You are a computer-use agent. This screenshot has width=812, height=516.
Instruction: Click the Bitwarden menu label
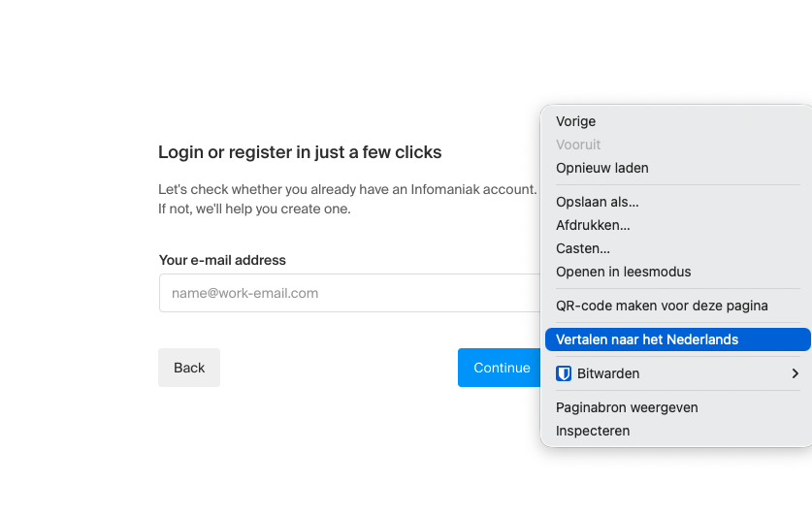608,373
